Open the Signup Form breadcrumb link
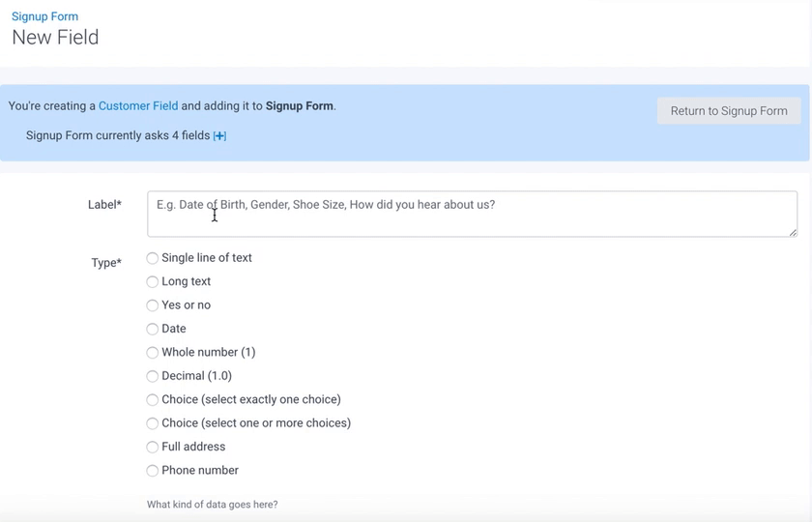Image resolution: width=812 pixels, height=522 pixels. point(44,16)
